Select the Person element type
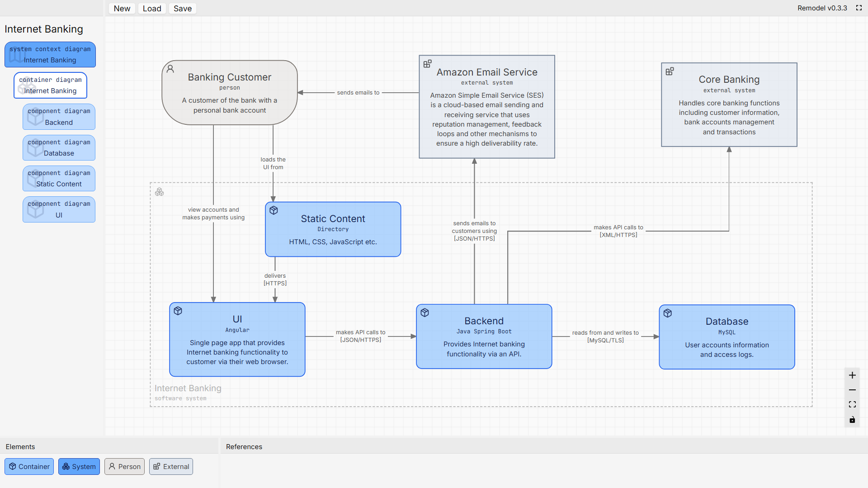The image size is (868, 488). [x=124, y=466]
